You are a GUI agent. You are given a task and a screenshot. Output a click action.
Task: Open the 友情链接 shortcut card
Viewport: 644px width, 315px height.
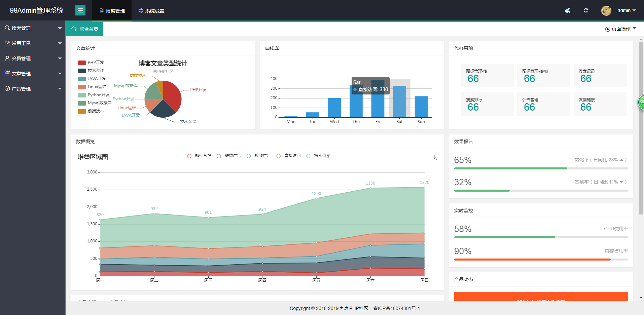click(600, 104)
